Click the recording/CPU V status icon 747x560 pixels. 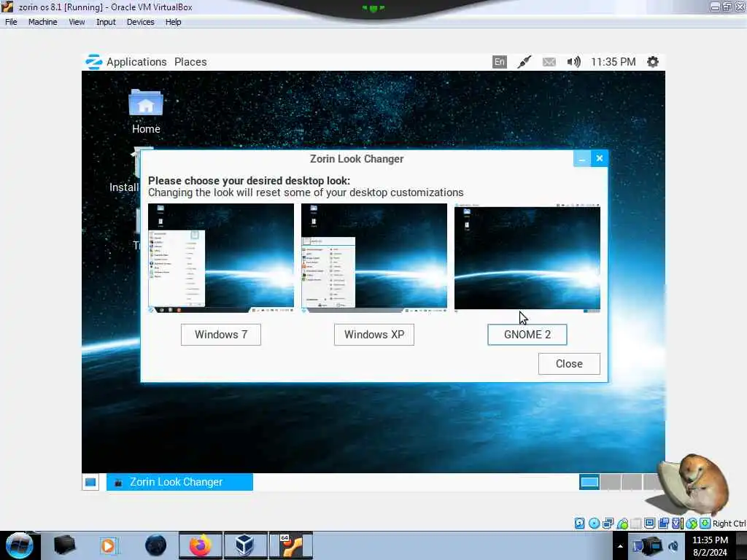(x=677, y=524)
